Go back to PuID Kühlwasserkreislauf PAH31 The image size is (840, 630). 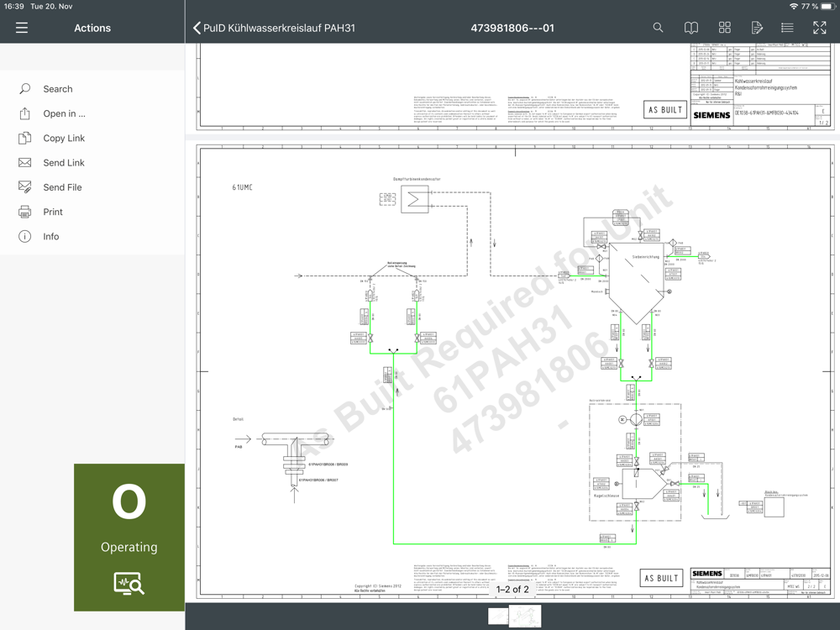pyautogui.click(x=274, y=28)
